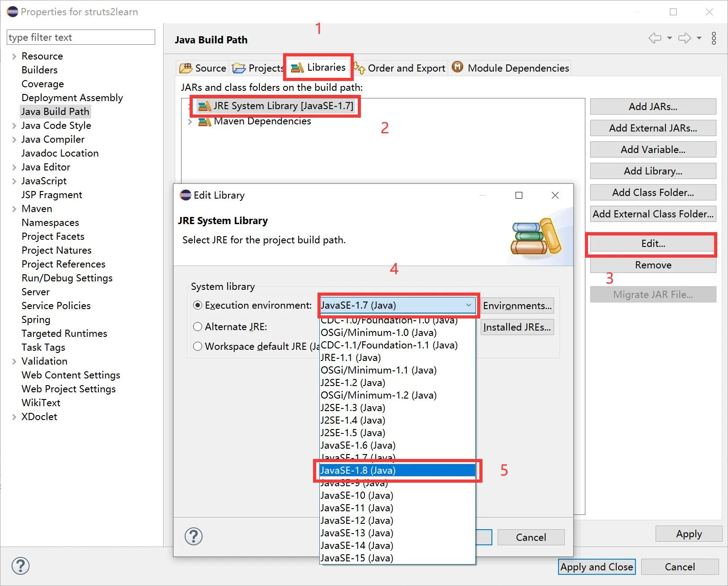
Task: Switch to the Source tab
Action: pos(203,68)
